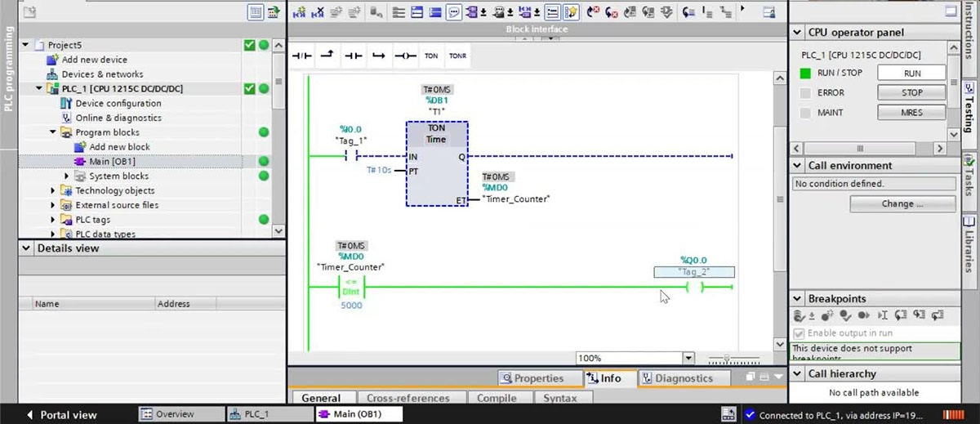The image size is (980, 424).
Task: Select Main [OB1] block in tree
Action: click(x=112, y=161)
